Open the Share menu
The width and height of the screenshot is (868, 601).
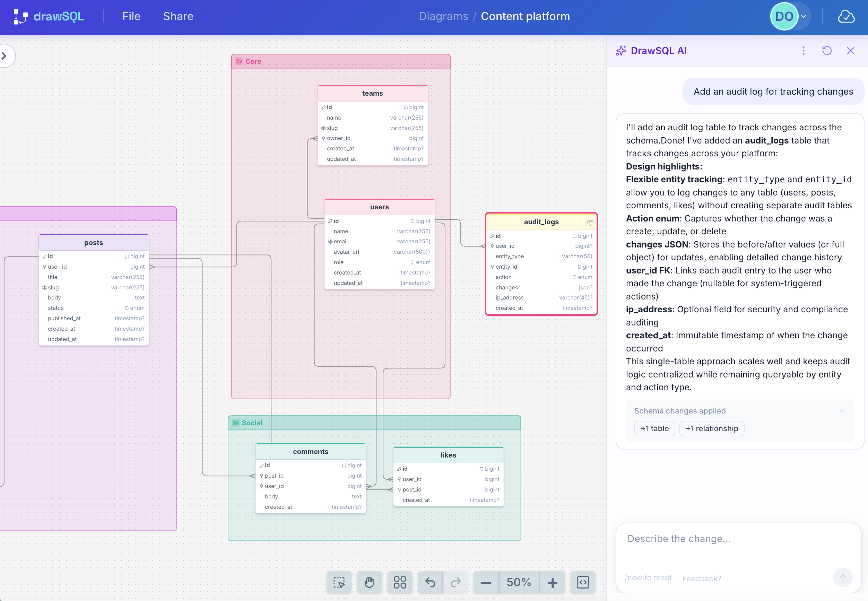(x=178, y=17)
